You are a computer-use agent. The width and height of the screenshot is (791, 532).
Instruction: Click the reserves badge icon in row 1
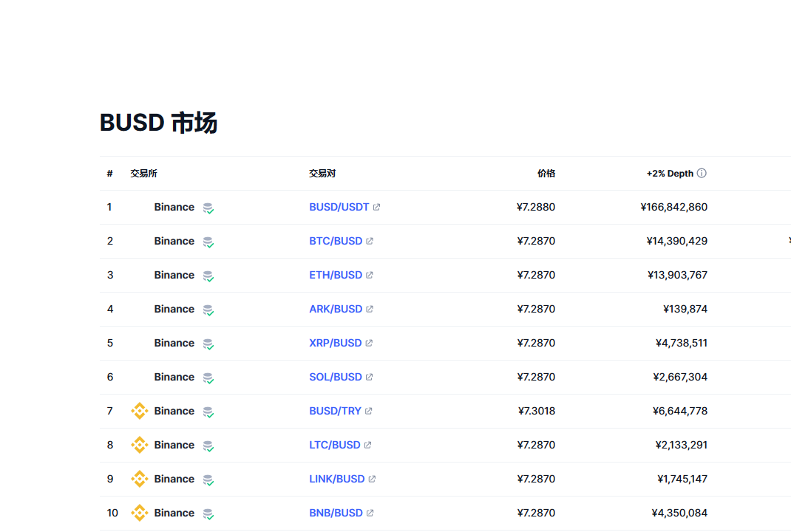coord(208,208)
